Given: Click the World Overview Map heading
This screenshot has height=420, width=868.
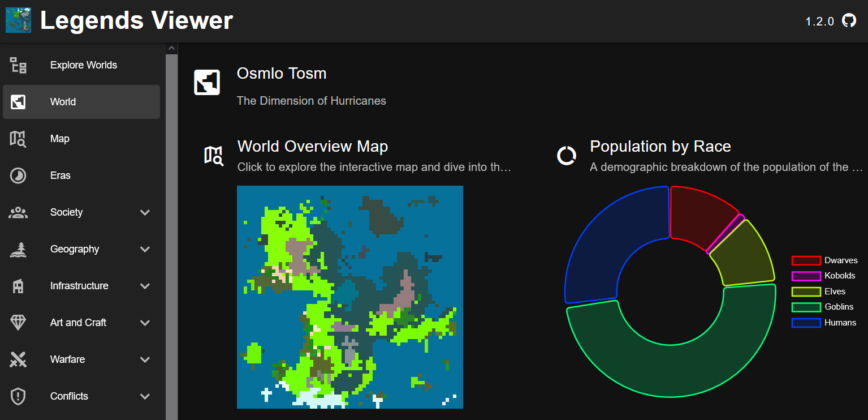Looking at the screenshot, I should tap(312, 147).
